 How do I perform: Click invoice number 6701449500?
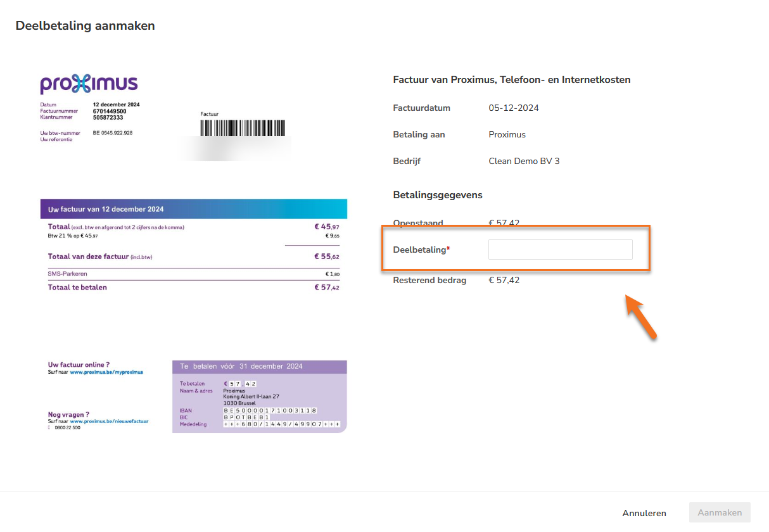(x=110, y=111)
